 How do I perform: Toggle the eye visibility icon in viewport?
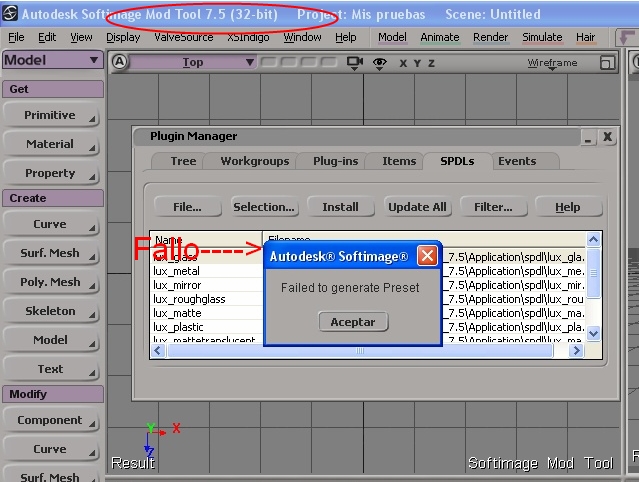tap(379, 63)
